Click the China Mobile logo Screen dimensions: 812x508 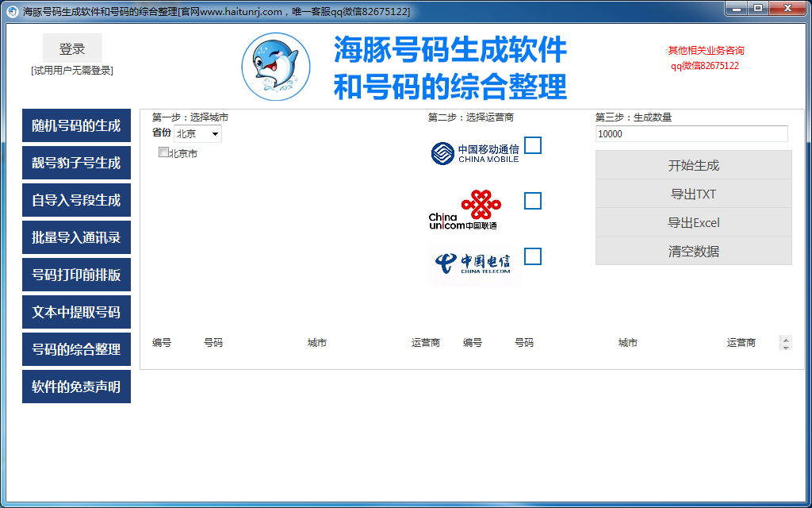click(475, 153)
